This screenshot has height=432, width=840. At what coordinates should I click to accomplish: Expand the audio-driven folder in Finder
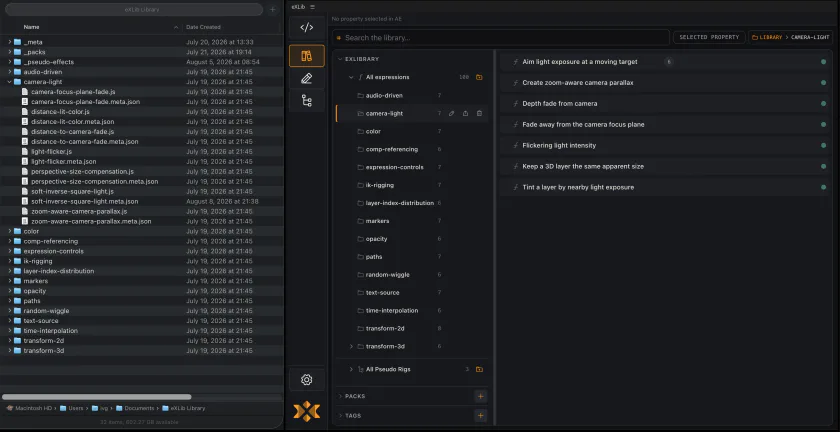10,72
